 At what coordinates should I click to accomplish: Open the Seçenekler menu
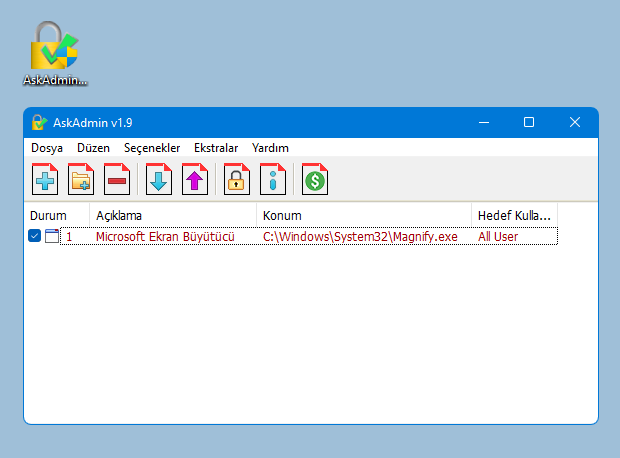[152, 148]
